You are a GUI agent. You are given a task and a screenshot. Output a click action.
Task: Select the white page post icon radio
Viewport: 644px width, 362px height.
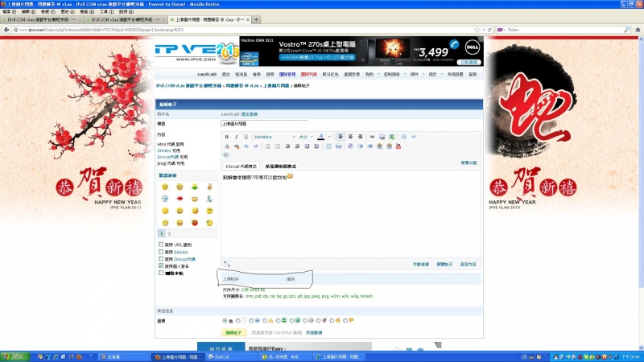238,320
